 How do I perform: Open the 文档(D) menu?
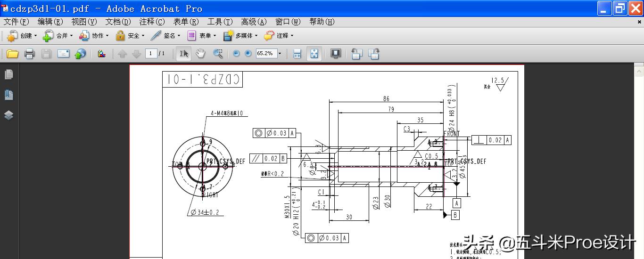click(x=118, y=22)
